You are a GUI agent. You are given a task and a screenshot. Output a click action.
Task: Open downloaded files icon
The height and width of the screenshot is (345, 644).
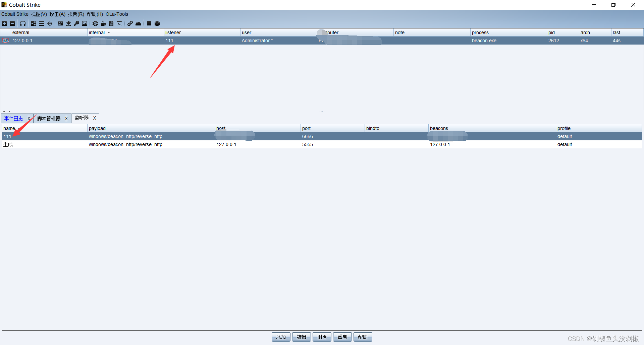point(68,23)
